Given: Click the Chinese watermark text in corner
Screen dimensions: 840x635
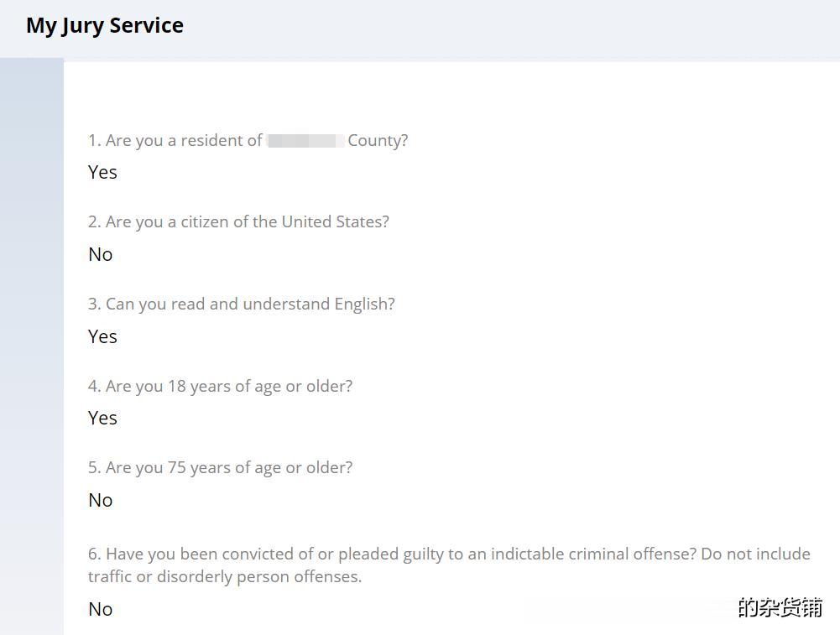Looking at the screenshot, I should tap(780, 607).
